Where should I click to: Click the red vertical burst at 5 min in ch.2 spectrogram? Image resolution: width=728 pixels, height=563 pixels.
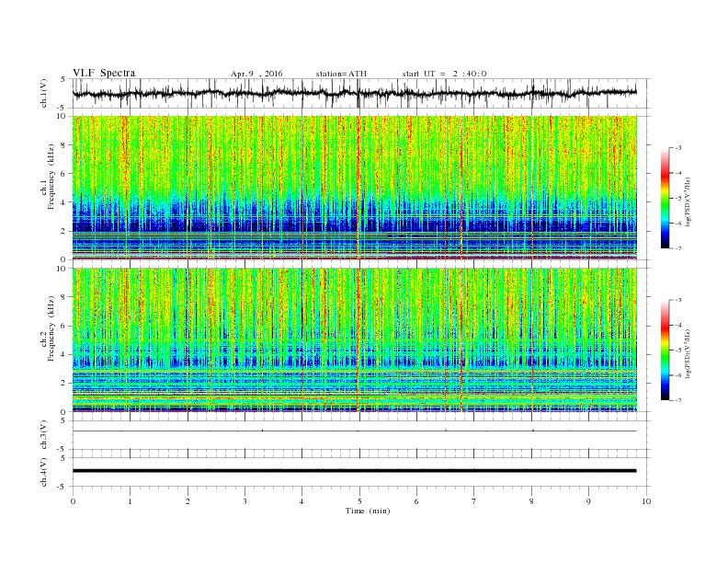pyautogui.click(x=358, y=340)
